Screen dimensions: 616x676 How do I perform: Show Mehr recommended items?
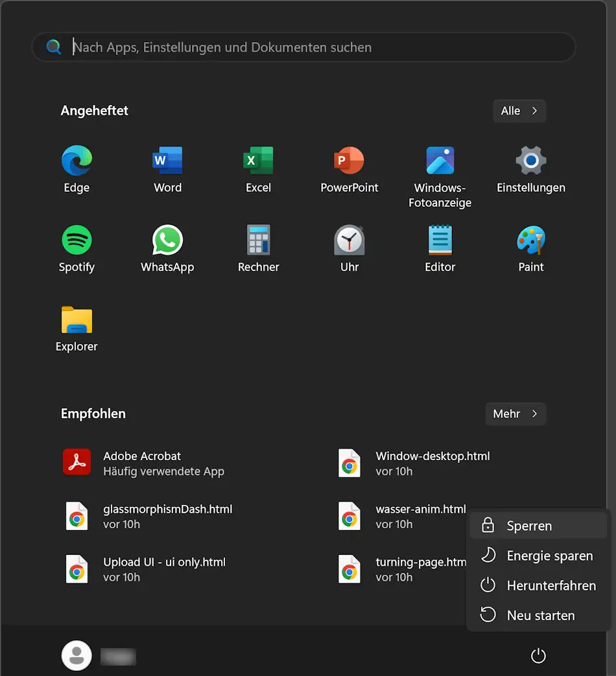click(515, 414)
